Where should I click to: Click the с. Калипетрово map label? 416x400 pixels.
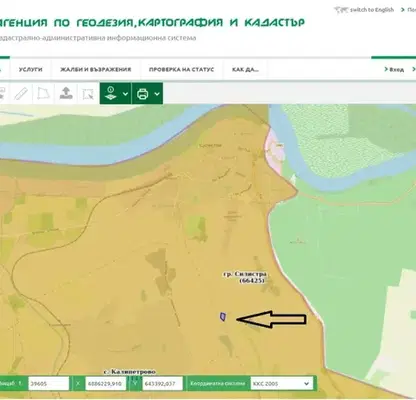tap(130, 372)
